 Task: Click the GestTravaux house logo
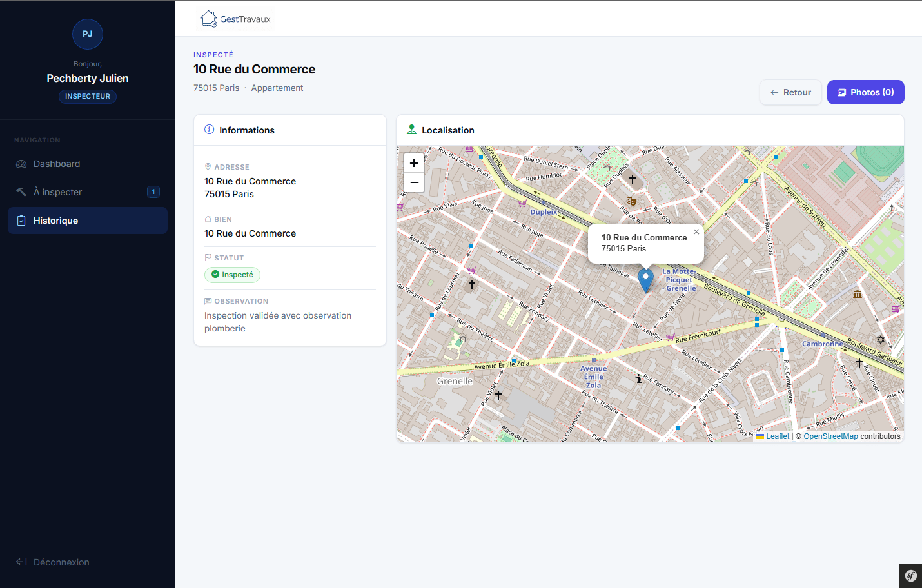pyautogui.click(x=208, y=19)
